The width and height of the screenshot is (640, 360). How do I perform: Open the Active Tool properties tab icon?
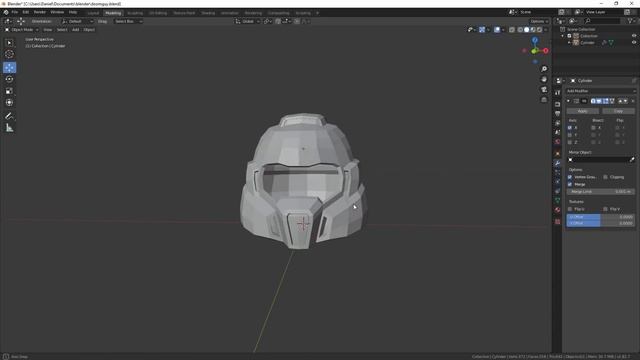558,93
